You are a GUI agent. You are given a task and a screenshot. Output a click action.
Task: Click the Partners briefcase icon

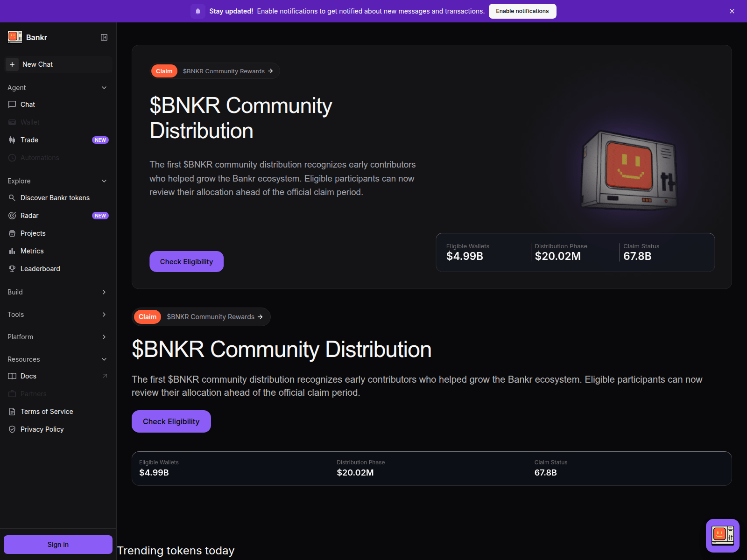pos(12,394)
